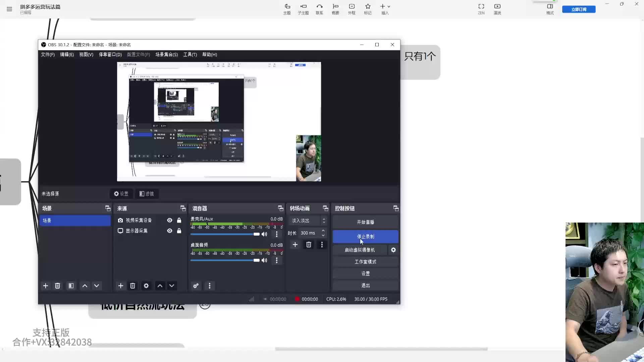This screenshot has width=644, height=362.
Task: Click 启动虚拟摄像机 button
Action: [360, 250]
